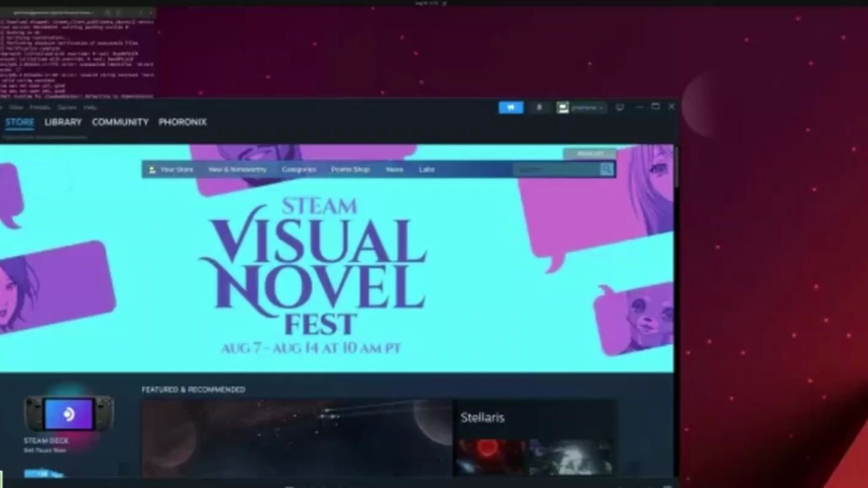Open the red planet Stellaris screenshot
Screen dimensions: 868x488
[x=491, y=457]
